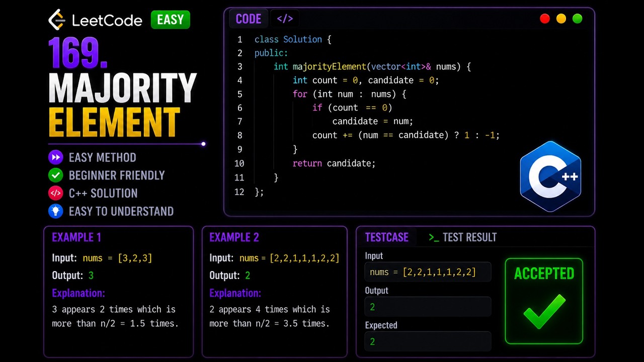Click the yellow ELEMENT title word

click(x=114, y=122)
